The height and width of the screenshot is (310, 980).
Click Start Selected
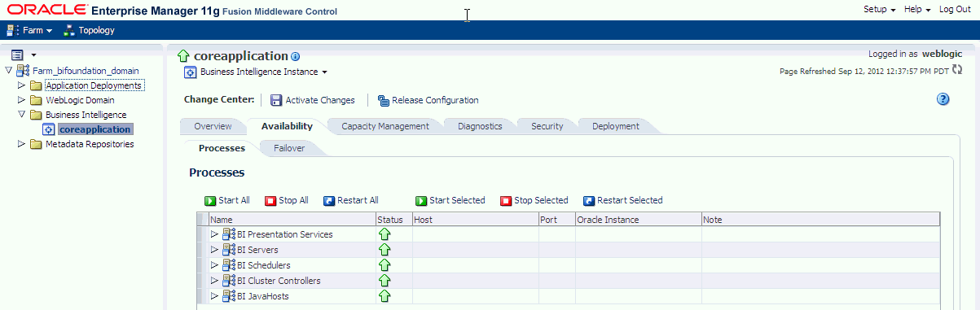point(450,200)
